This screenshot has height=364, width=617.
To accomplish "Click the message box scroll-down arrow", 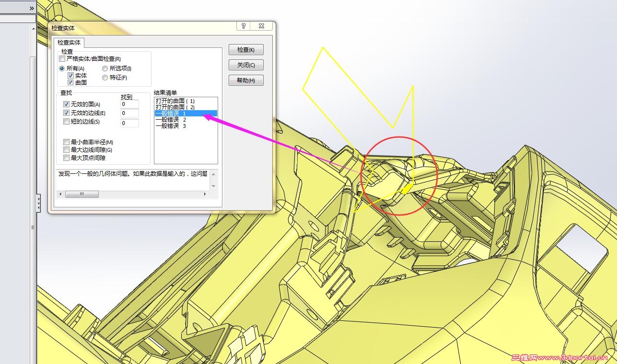I will click(213, 186).
